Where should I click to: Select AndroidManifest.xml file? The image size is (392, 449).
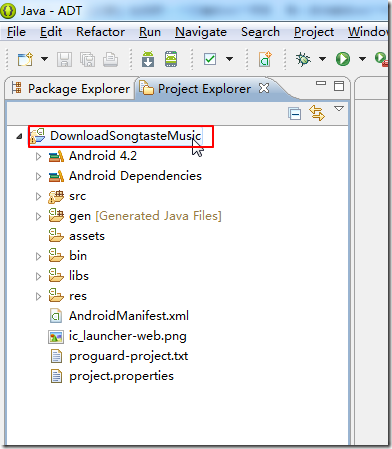[x=129, y=316]
